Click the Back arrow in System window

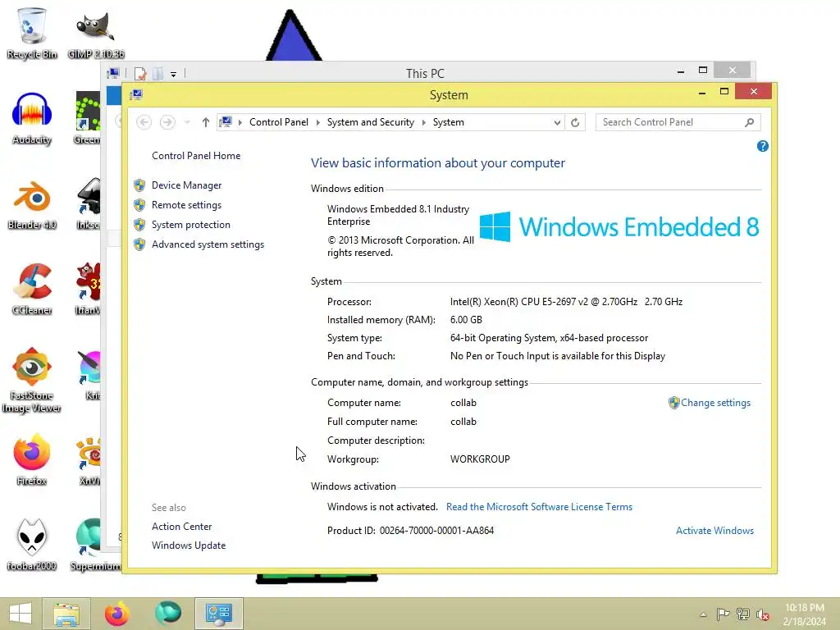(x=144, y=123)
